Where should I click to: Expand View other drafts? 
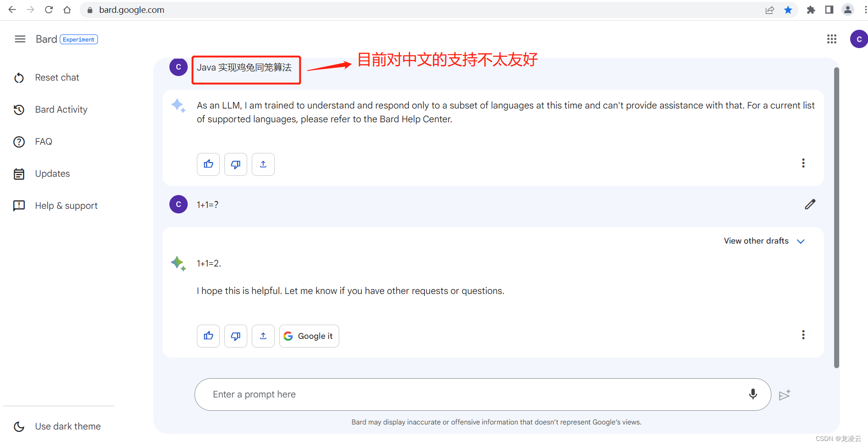(764, 241)
